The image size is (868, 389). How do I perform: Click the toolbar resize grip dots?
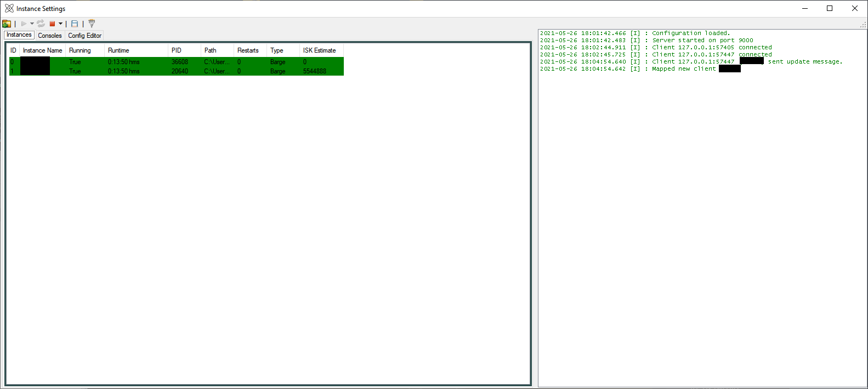(863, 25)
